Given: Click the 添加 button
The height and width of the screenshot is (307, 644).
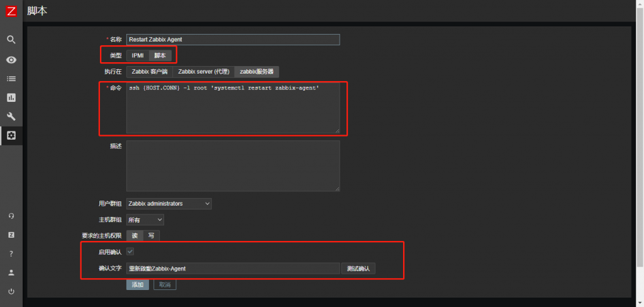Looking at the screenshot, I should pos(138,285).
